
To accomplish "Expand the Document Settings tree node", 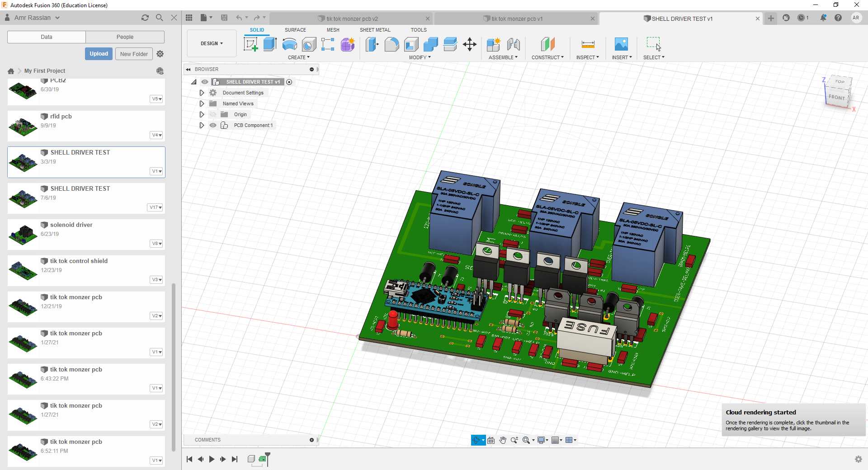I will point(202,93).
